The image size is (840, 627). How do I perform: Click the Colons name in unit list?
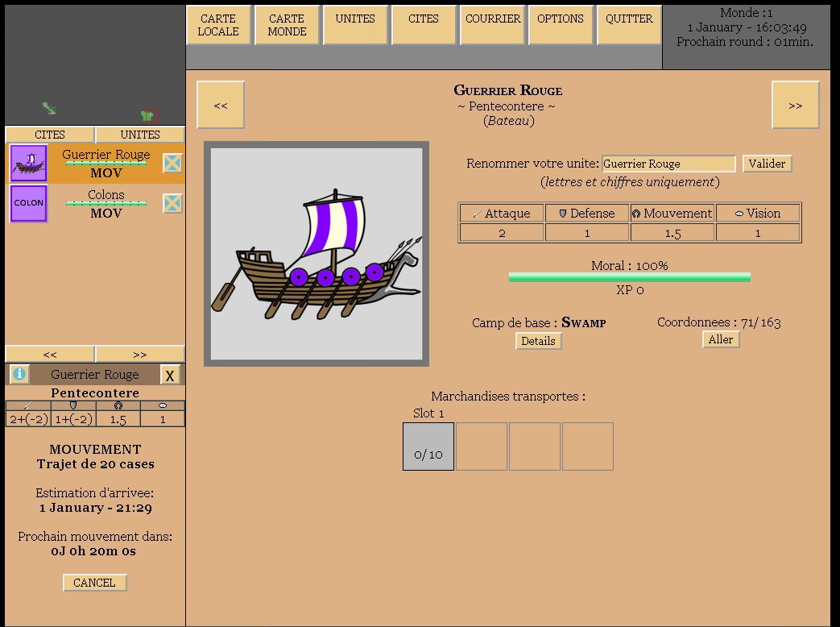point(106,194)
